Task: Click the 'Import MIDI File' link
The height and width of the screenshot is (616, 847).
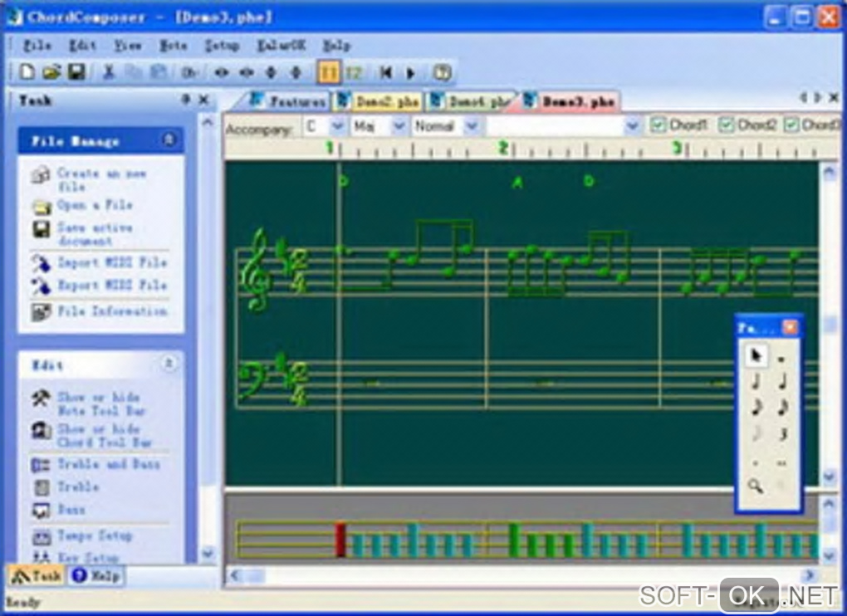Action: [112, 263]
